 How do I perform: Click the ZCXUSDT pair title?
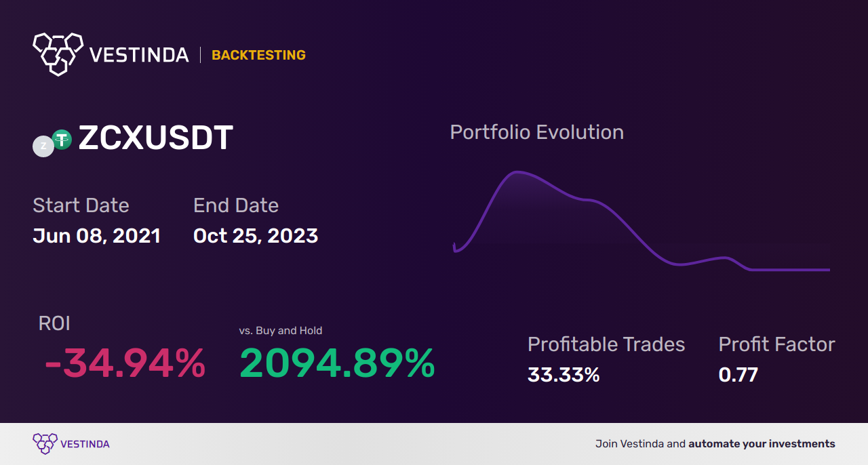point(156,138)
